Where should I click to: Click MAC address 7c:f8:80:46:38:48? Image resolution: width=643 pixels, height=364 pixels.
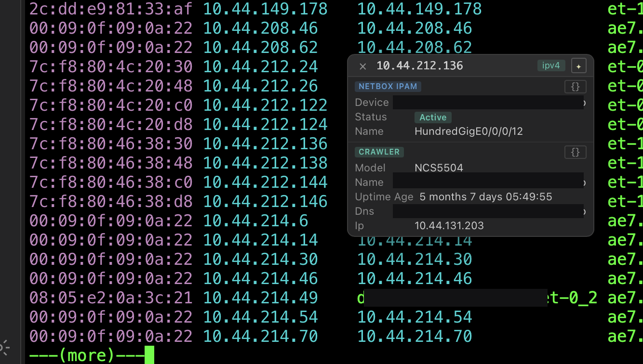tap(111, 163)
